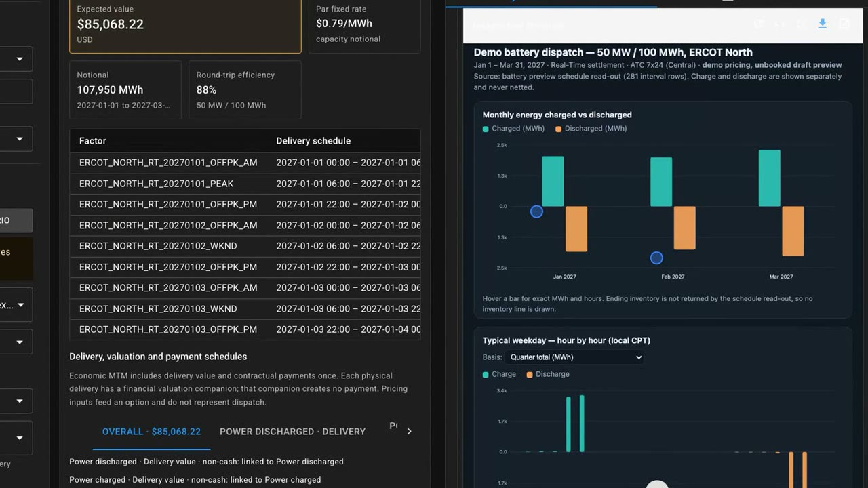Expand the dropdown ending with 'x...'
Screen dimensions: 868x488
pyautogui.click(x=16, y=305)
